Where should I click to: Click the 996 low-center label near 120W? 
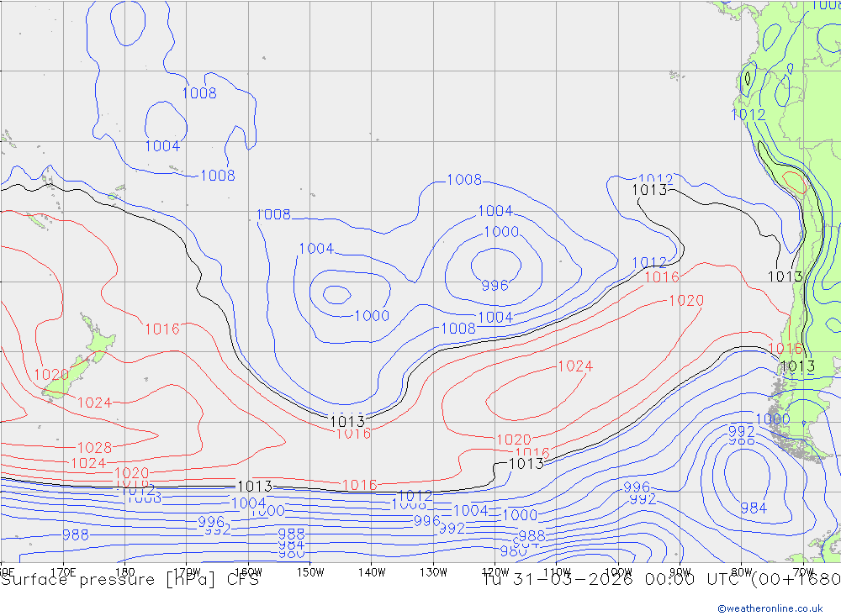click(x=495, y=285)
